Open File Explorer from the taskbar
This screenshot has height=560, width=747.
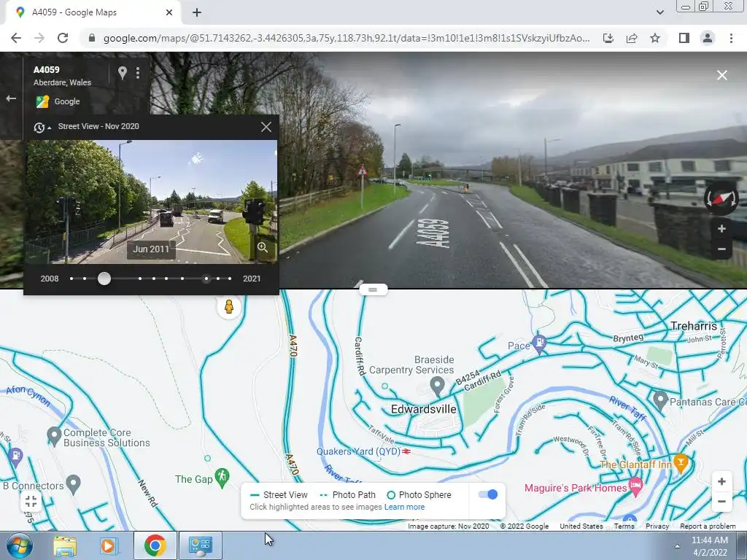(x=65, y=545)
